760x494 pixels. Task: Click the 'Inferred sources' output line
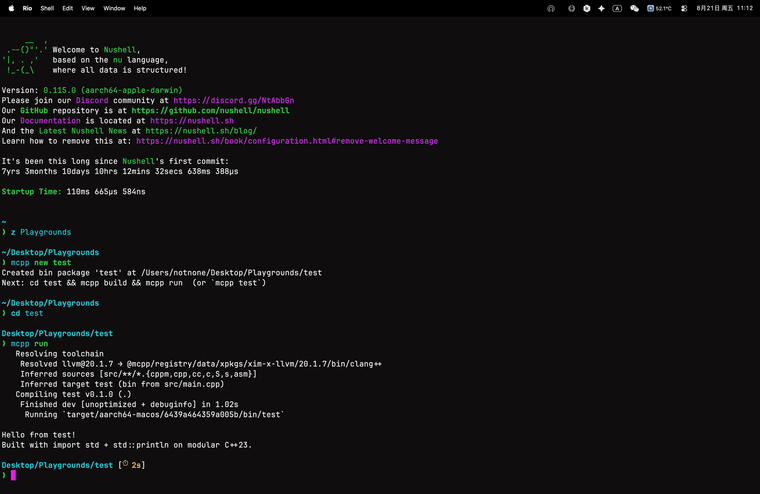(x=138, y=374)
